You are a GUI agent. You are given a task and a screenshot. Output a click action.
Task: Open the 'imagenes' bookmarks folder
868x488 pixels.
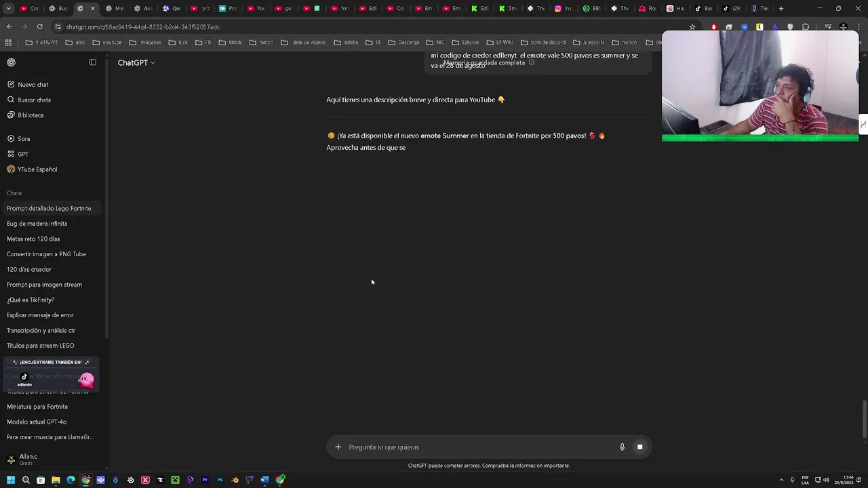[146, 42]
